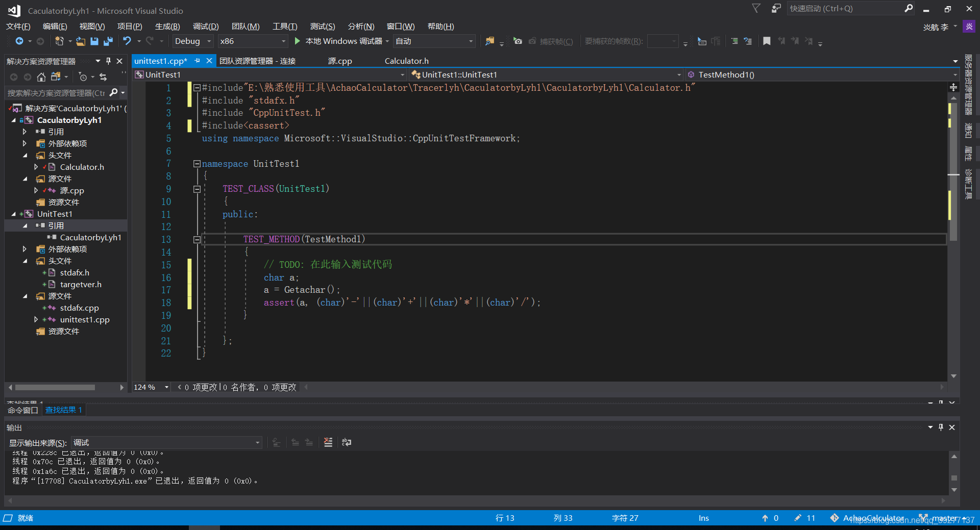Click the Quick Launch search magnifier
Image resolution: width=980 pixels, height=530 pixels.
[x=909, y=8]
